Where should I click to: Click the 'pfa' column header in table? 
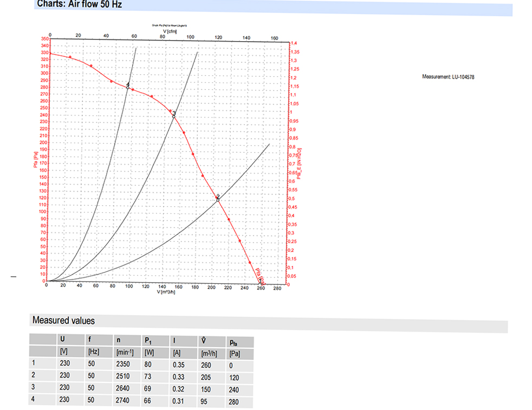[x=233, y=343]
